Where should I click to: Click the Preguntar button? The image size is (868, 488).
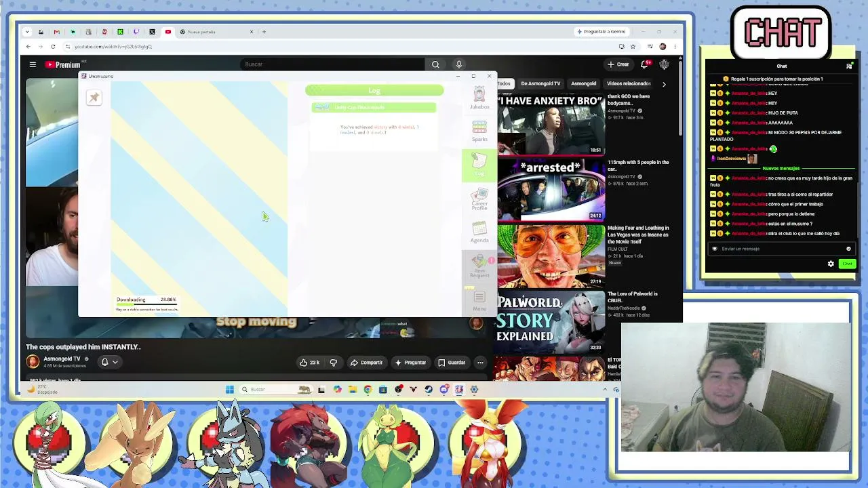(x=410, y=363)
